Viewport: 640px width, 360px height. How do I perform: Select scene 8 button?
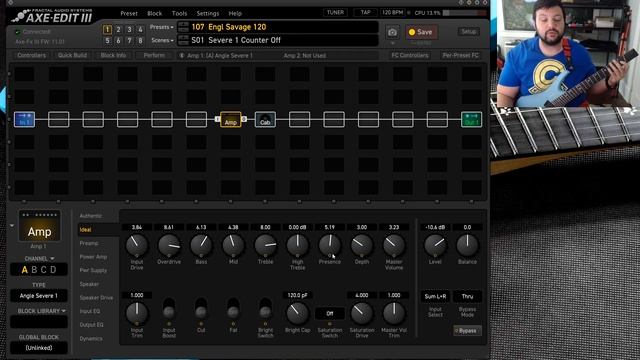coord(140,40)
